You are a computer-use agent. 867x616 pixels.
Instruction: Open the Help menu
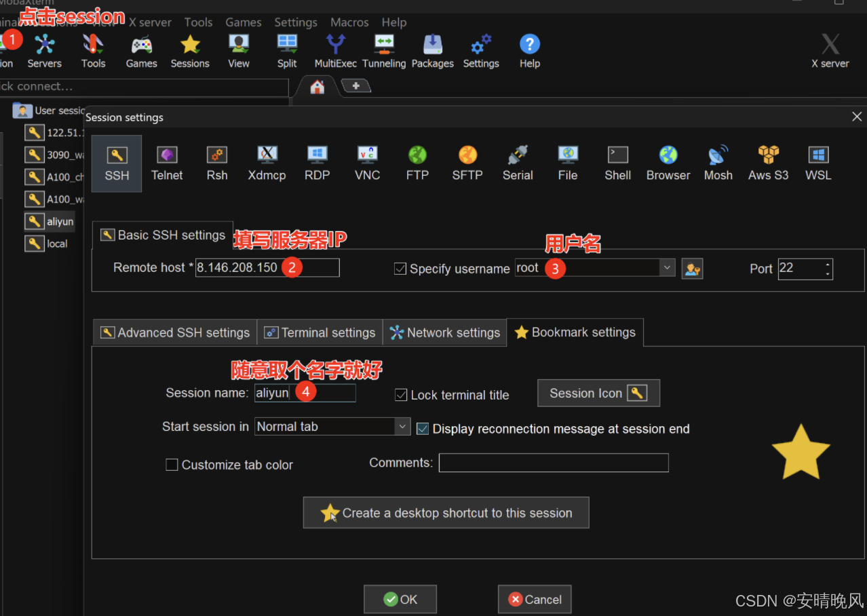(x=394, y=22)
